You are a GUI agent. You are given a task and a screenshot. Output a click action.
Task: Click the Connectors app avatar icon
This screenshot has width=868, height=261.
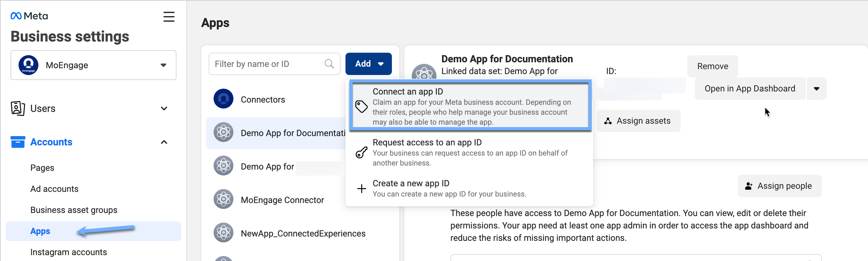(x=223, y=99)
